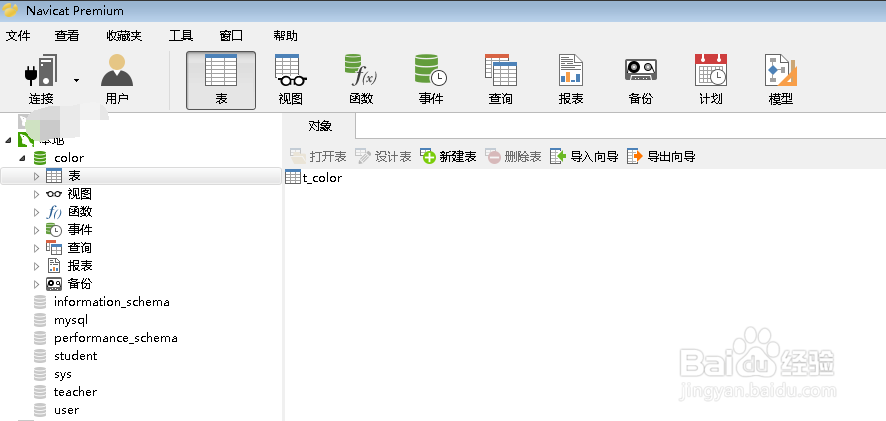Click the gray student database icon
The width and height of the screenshot is (886, 421).
coord(40,356)
